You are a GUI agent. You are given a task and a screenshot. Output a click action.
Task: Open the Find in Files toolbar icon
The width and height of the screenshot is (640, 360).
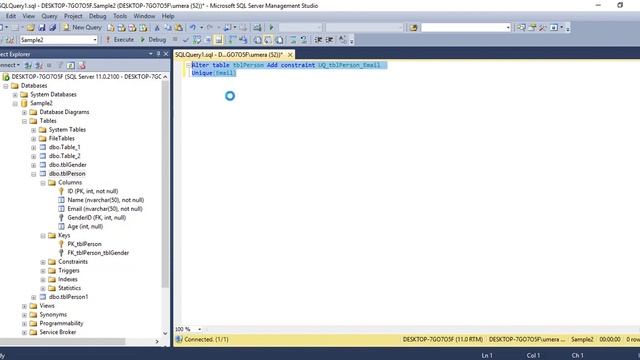pyautogui.click(x=413, y=27)
